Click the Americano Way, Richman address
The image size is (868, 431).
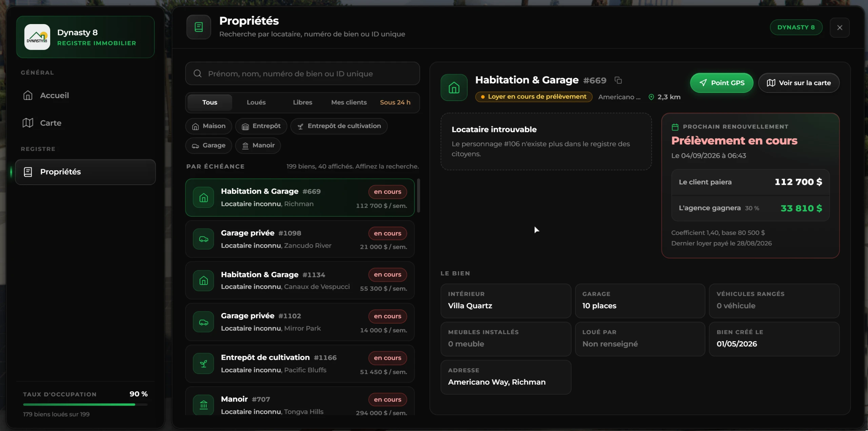click(497, 382)
